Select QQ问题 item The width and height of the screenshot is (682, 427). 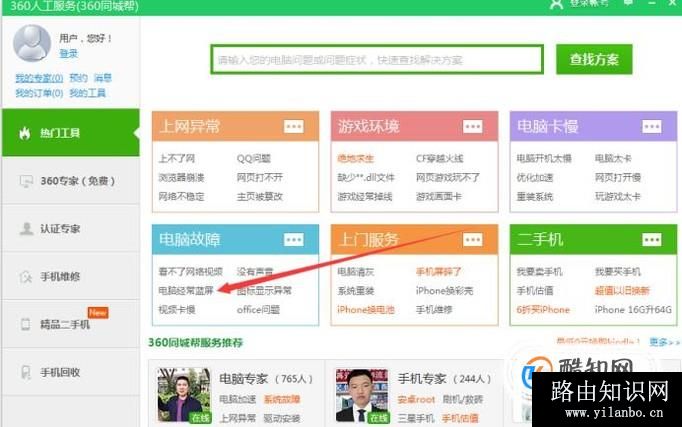tap(254, 158)
